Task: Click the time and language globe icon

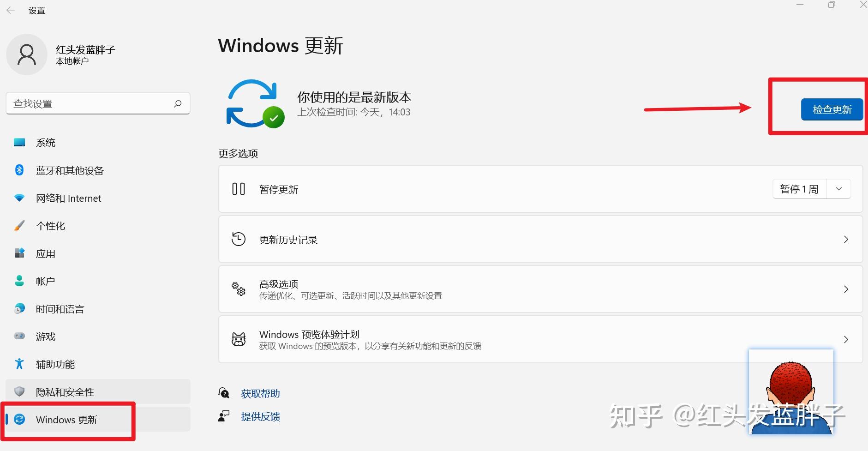Action: (19, 308)
